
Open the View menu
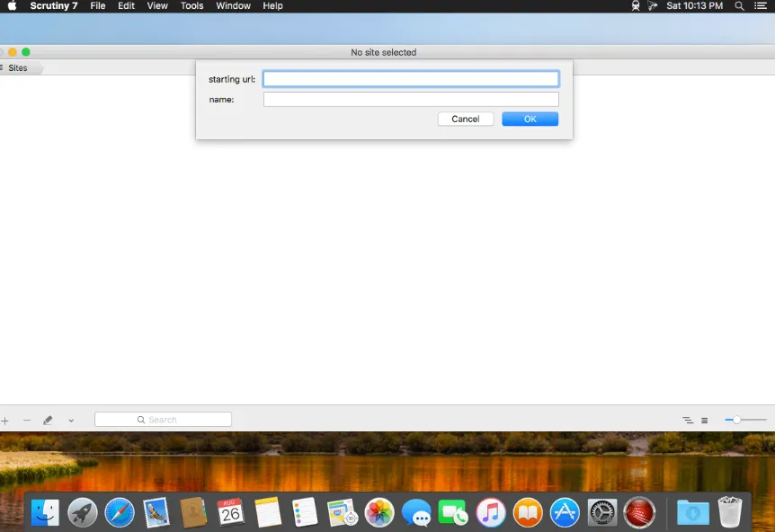[x=157, y=6]
